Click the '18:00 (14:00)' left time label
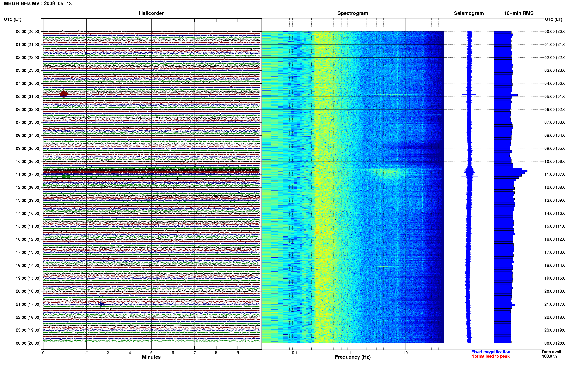 (x=28, y=265)
